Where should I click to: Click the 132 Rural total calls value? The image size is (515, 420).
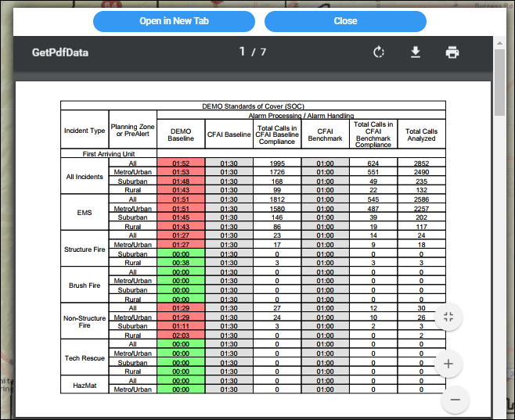(x=421, y=190)
